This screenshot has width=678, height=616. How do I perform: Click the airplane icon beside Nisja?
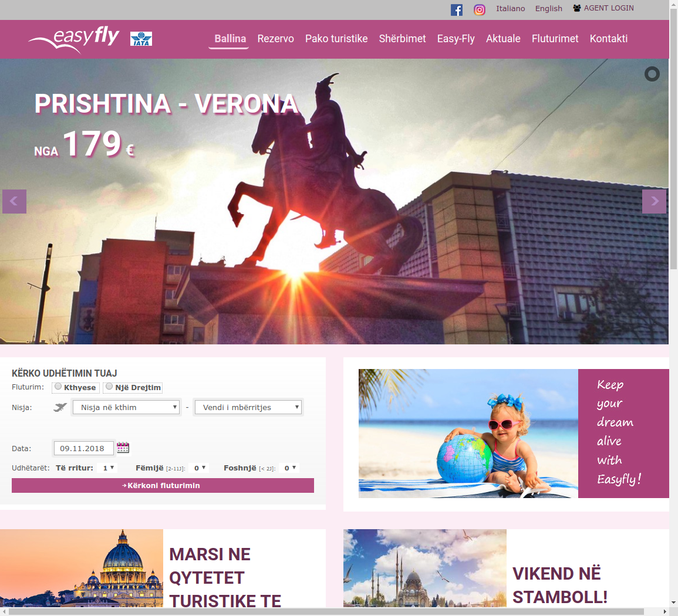tap(60, 407)
